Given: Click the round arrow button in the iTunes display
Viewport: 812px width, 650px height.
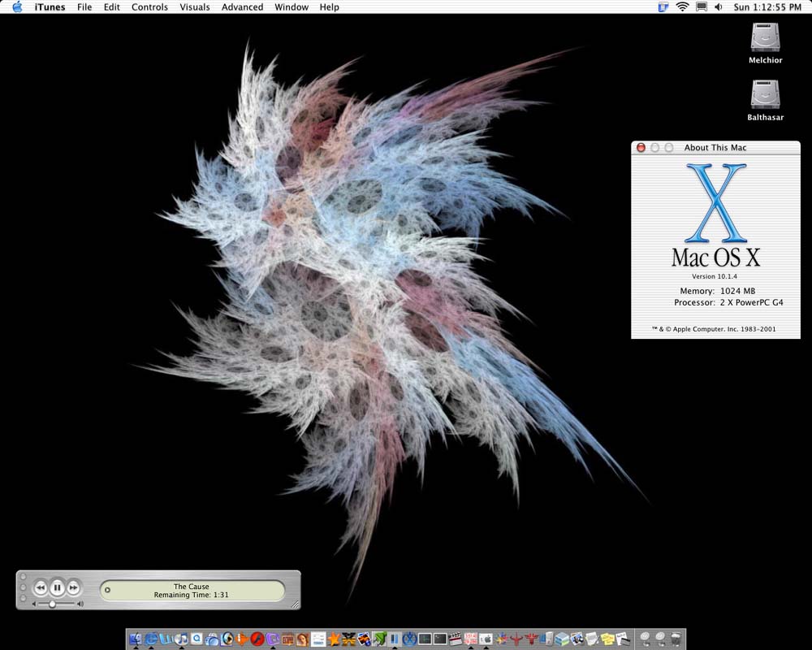Looking at the screenshot, I should [x=108, y=590].
